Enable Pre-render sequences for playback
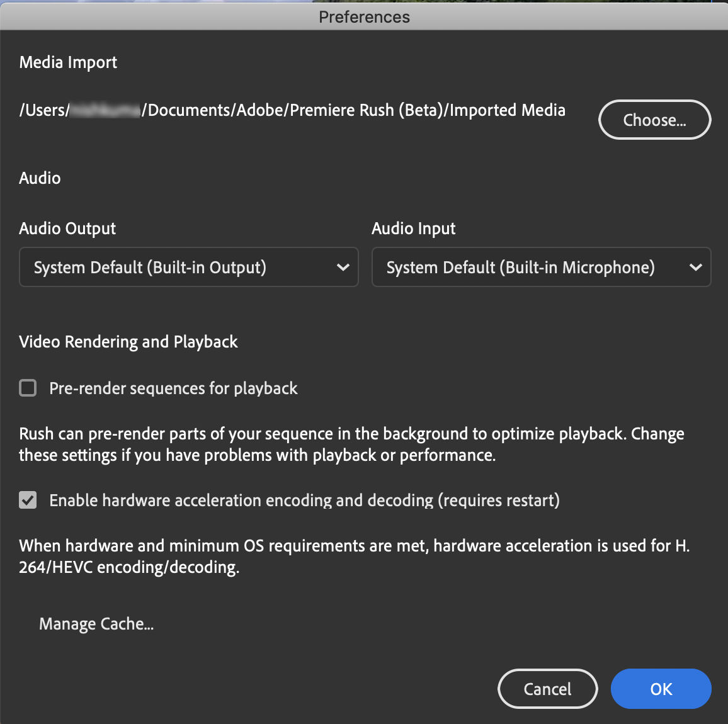The height and width of the screenshot is (724, 728). (28, 388)
